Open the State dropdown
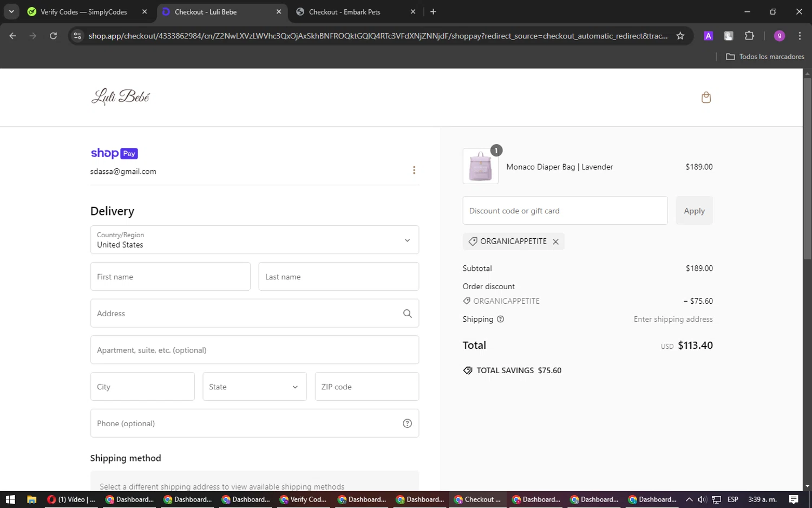This screenshot has width=812, height=508. [254, 387]
